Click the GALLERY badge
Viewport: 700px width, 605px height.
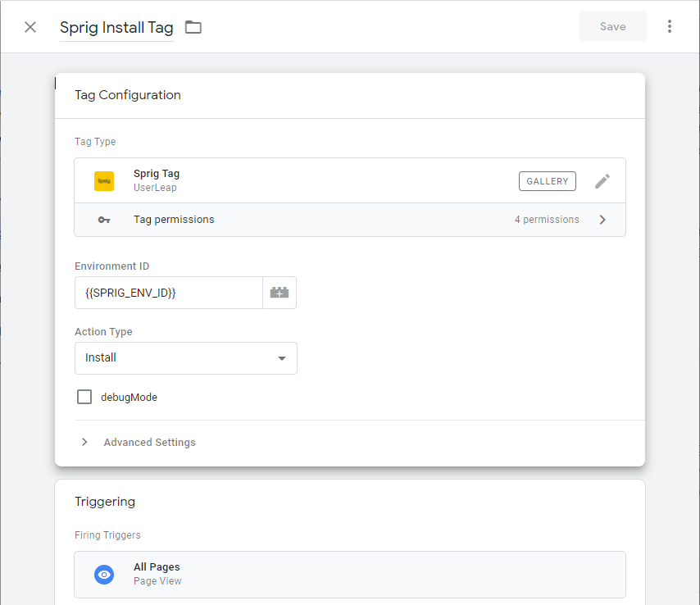pyautogui.click(x=547, y=181)
